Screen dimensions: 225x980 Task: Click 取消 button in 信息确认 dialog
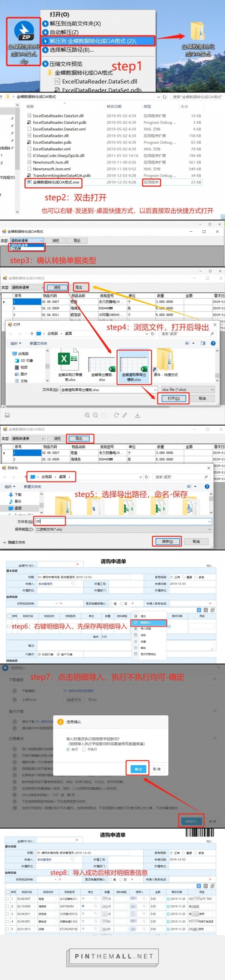156,769
